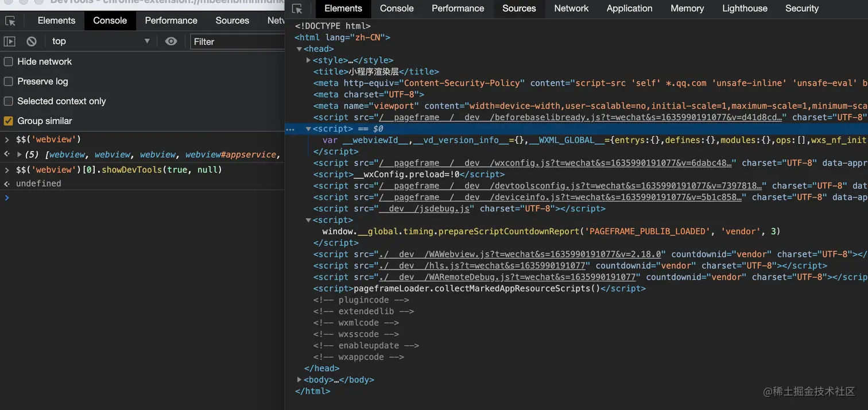Focus the empty console prompt line

[x=146, y=198]
